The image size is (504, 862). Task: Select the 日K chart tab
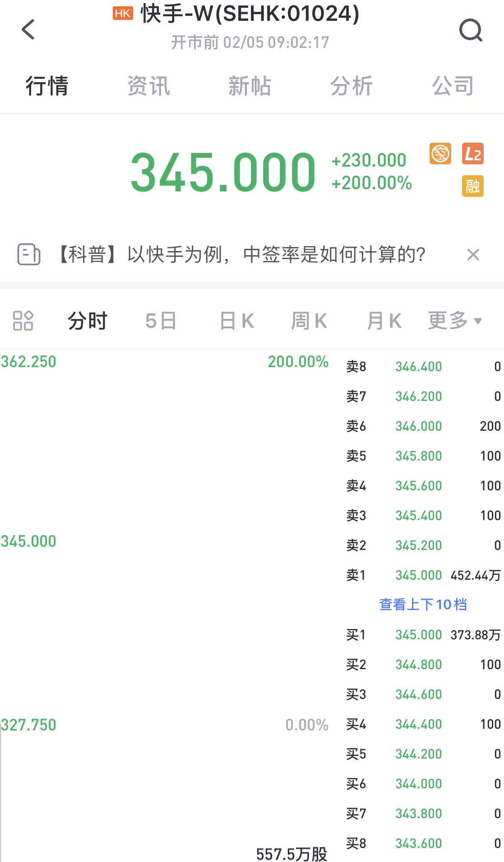236,321
